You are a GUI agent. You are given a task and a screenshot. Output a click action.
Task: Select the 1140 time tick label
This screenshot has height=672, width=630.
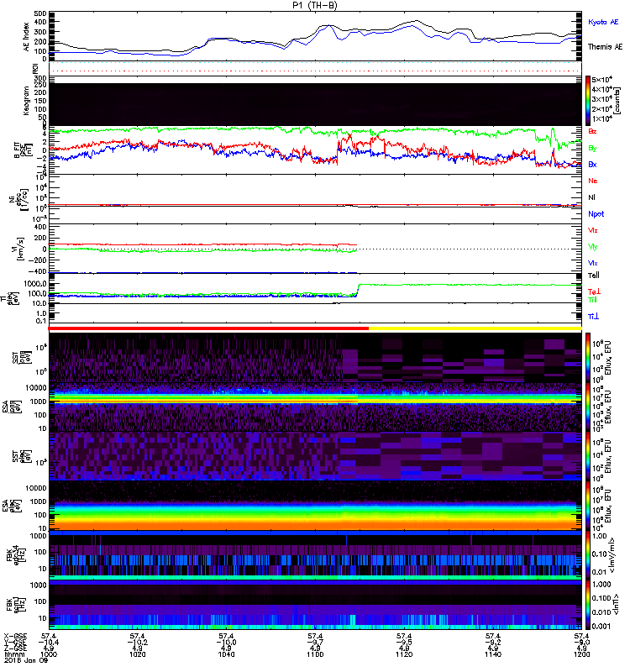tap(493, 654)
